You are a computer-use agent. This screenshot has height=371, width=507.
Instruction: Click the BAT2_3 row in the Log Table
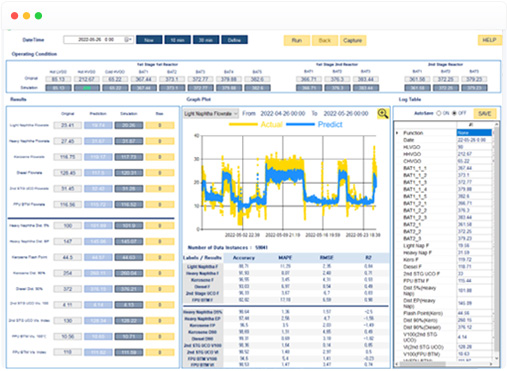[444, 238]
